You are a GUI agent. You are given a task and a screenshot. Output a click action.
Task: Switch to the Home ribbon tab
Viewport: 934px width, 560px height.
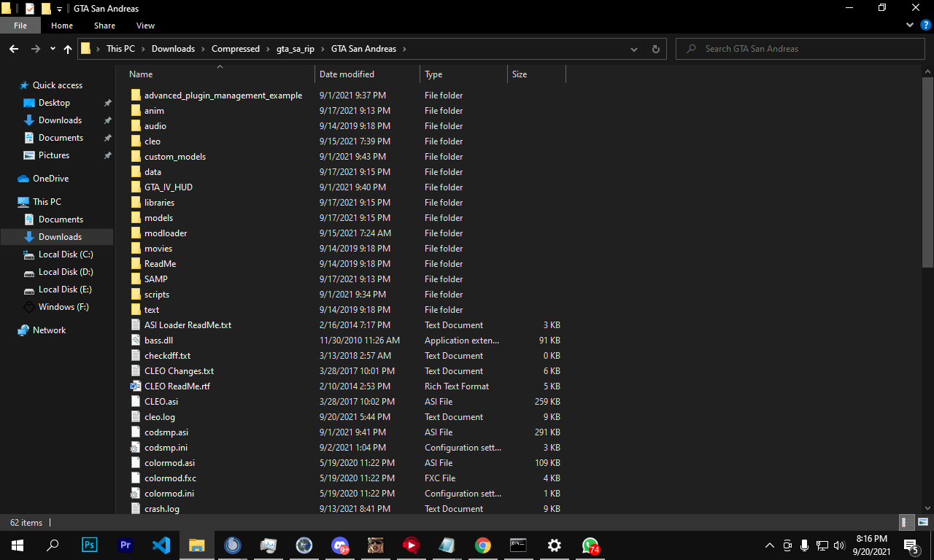click(x=62, y=26)
